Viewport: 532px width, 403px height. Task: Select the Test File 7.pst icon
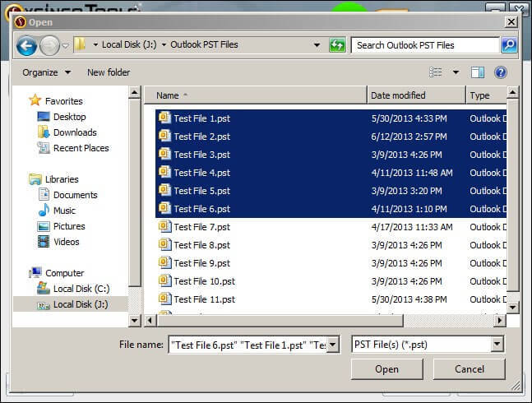(164, 227)
